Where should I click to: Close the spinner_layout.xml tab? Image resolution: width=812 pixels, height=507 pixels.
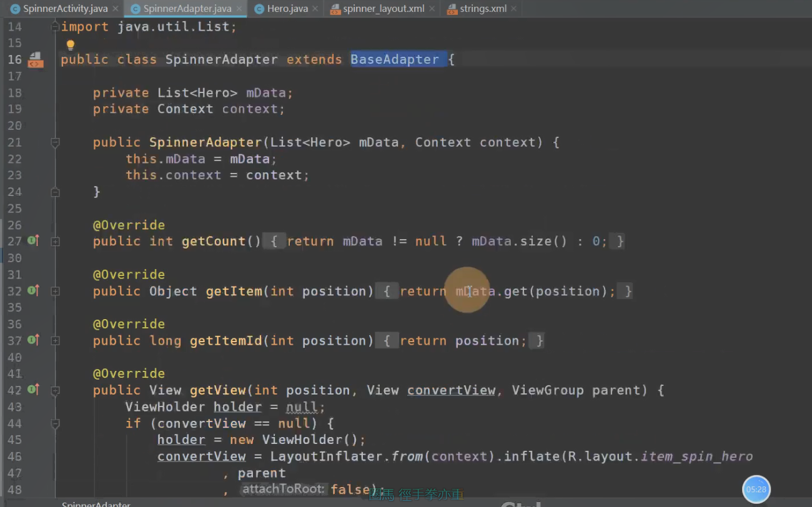pyautogui.click(x=432, y=9)
